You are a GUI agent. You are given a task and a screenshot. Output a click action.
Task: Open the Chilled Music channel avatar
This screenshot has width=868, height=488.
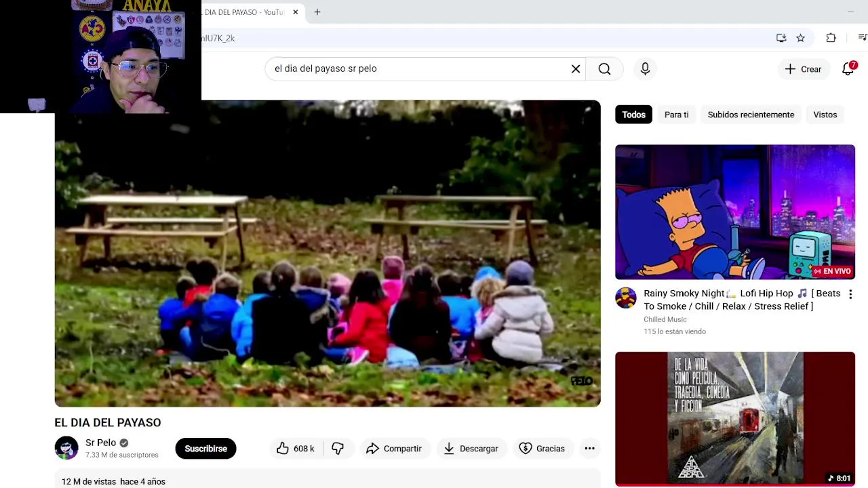coord(625,298)
